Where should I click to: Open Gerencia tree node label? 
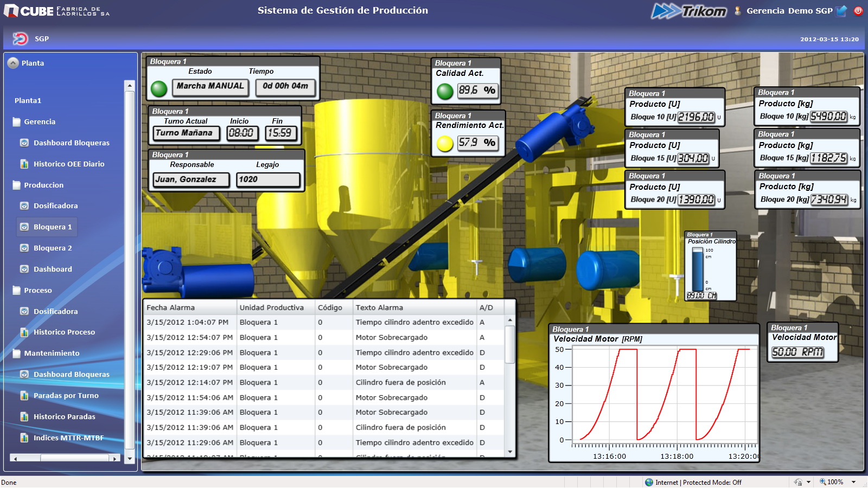(x=40, y=122)
